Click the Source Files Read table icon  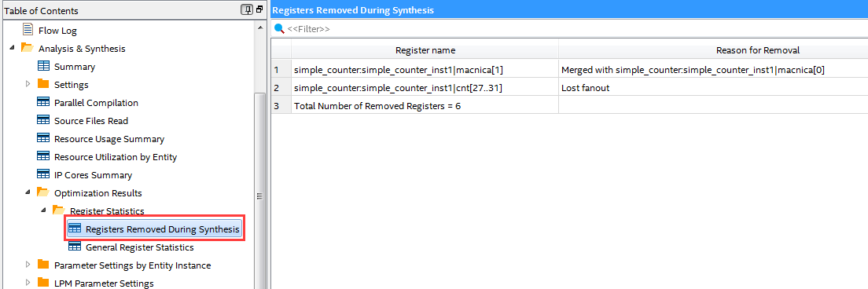43,120
